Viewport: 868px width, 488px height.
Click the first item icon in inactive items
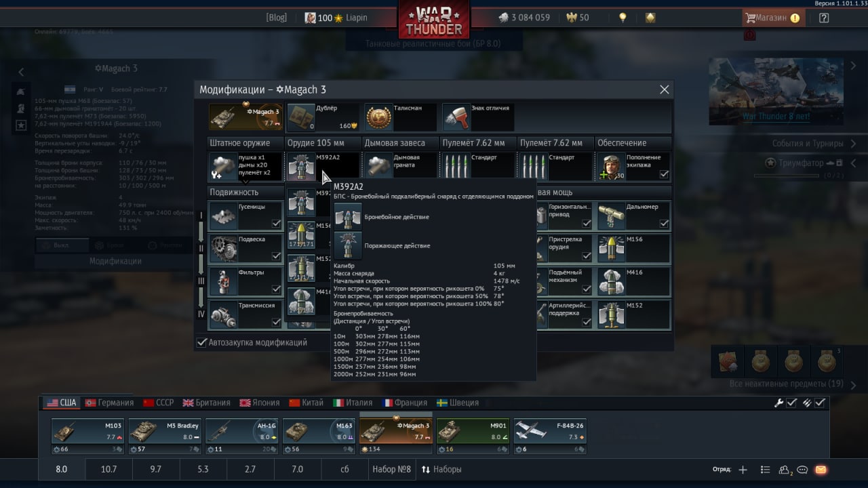(x=728, y=361)
